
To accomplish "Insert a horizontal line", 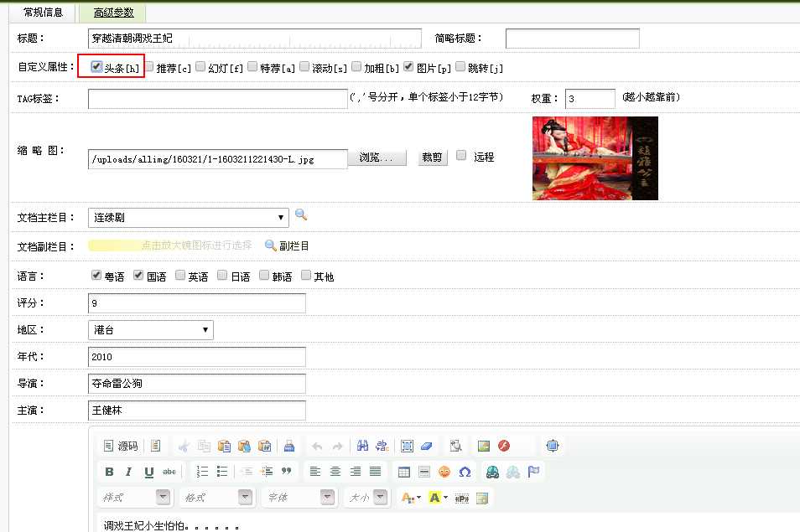I will [x=424, y=472].
